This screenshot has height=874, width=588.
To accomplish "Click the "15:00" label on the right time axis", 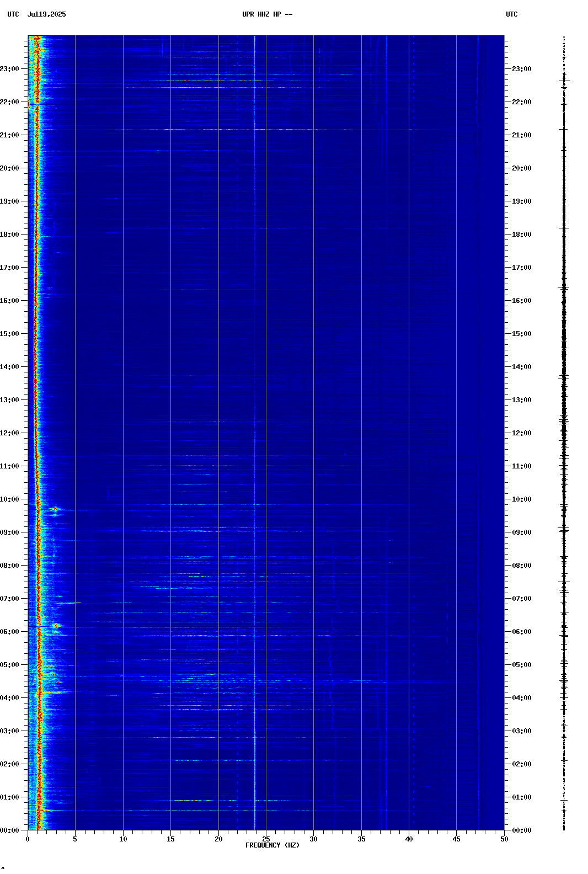I will click(x=522, y=334).
